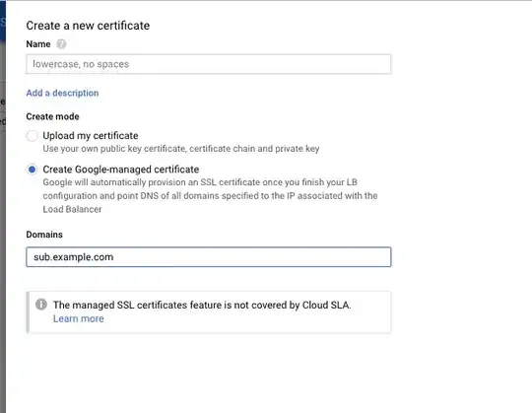This screenshot has width=532, height=413.
Task: Focus the Name field with lowercase placeholder
Action: point(208,64)
